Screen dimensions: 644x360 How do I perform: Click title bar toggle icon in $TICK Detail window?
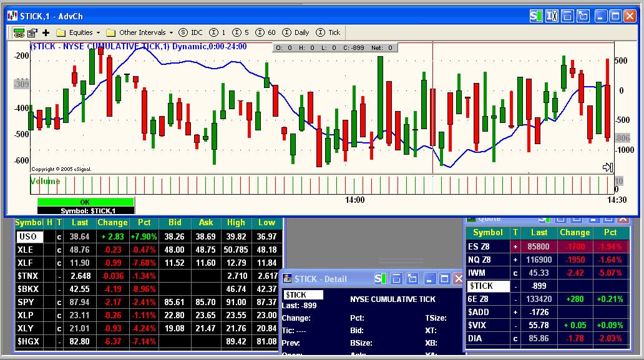396,279
